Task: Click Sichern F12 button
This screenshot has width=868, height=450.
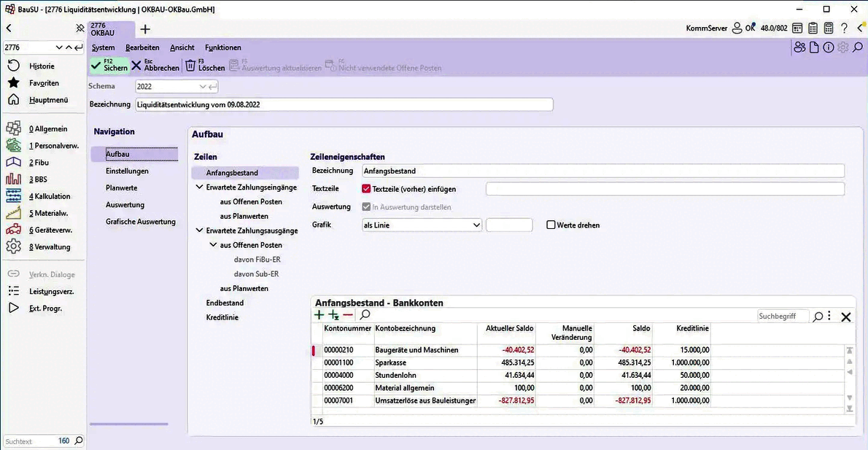Action: pos(109,66)
